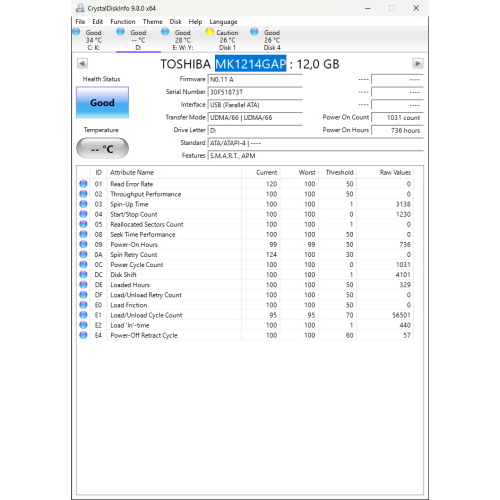Viewport: 500px width, 500px height.
Task: Close the CrystalDiskInfo window
Action: (x=416, y=8)
